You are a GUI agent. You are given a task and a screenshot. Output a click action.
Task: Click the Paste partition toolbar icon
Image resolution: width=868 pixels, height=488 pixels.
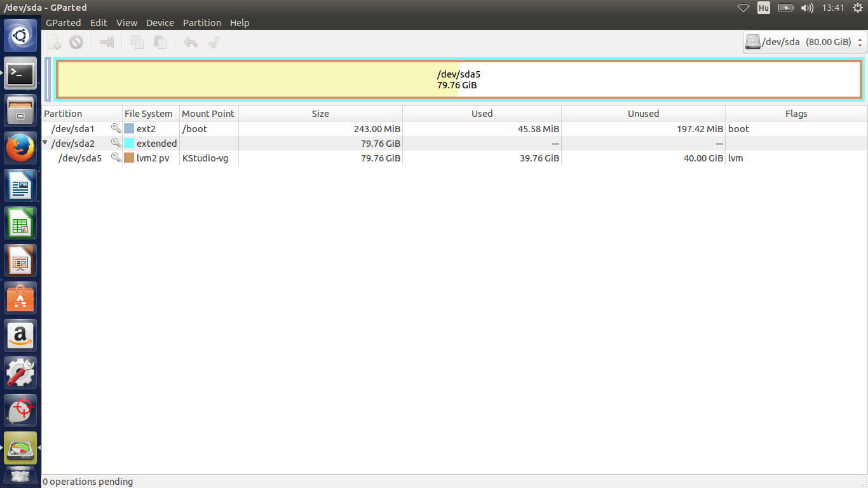[x=160, y=42]
